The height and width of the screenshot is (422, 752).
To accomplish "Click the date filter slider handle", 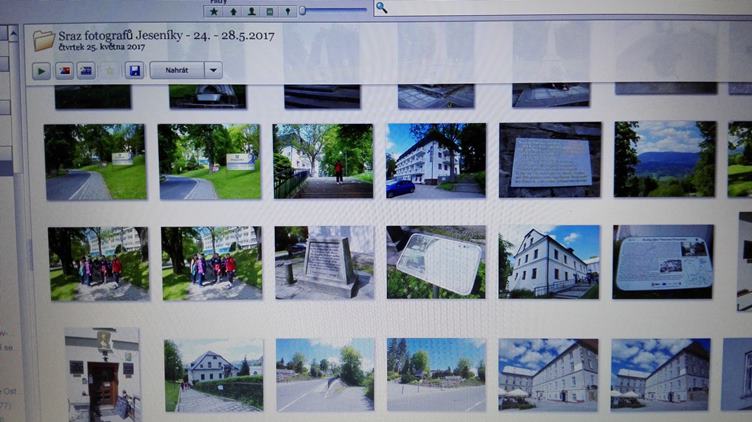I will coord(303,10).
